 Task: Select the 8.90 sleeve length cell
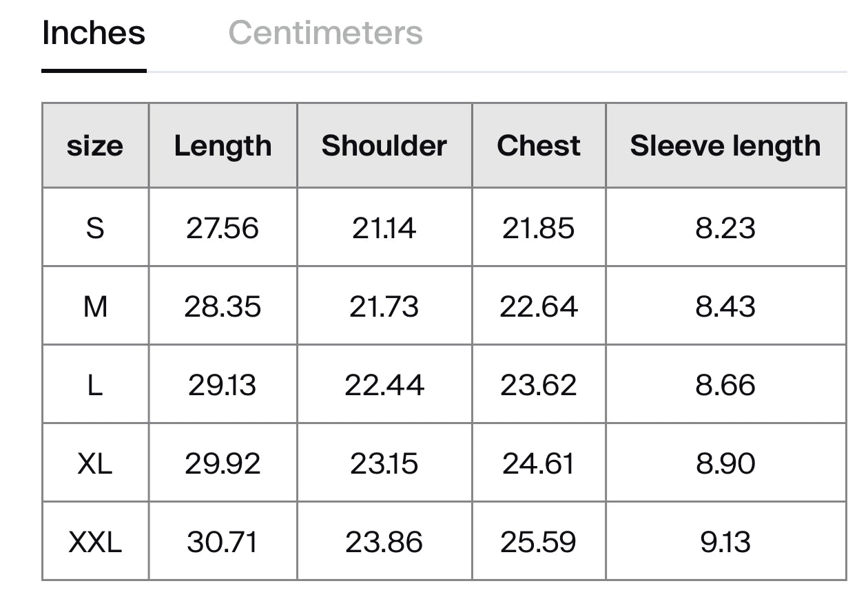(x=725, y=463)
